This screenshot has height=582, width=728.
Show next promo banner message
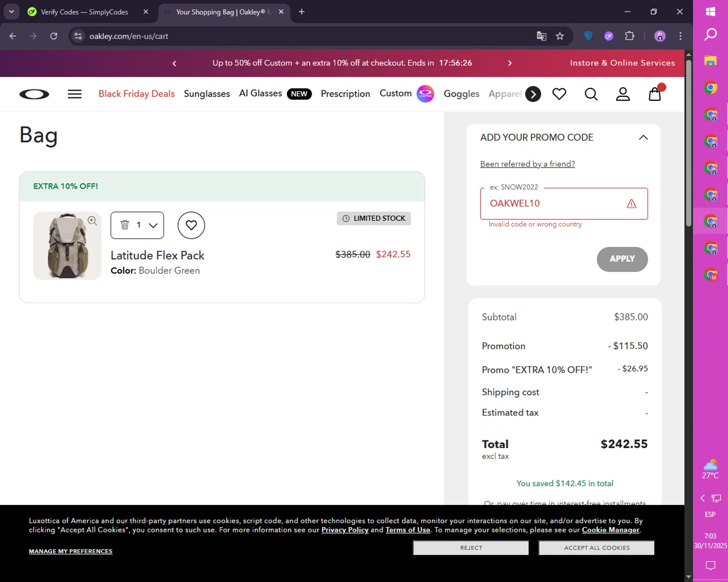tap(510, 64)
